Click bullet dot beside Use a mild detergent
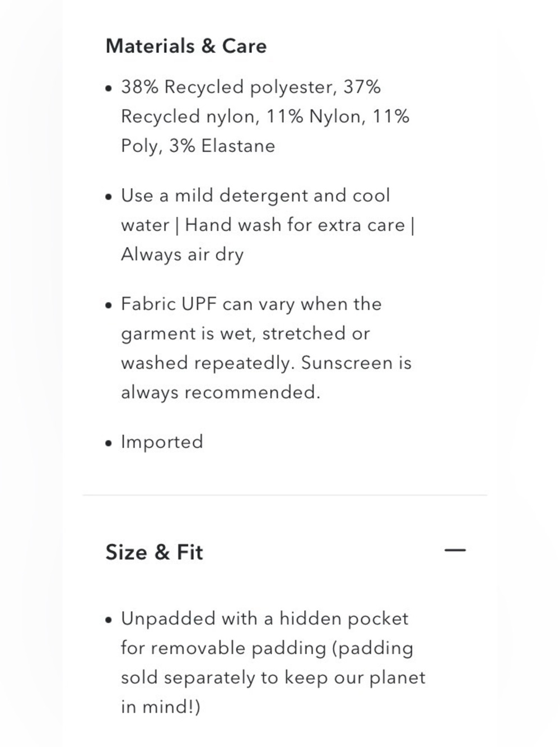Screen dimensions: 560x747 109,197
